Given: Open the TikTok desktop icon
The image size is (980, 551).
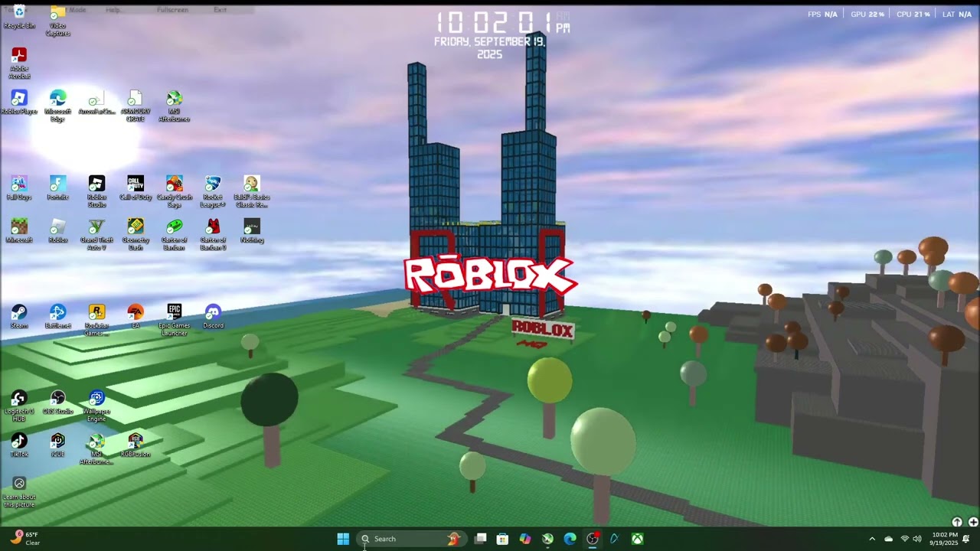Looking at the screenshot, I should click(x=19, y=445).
